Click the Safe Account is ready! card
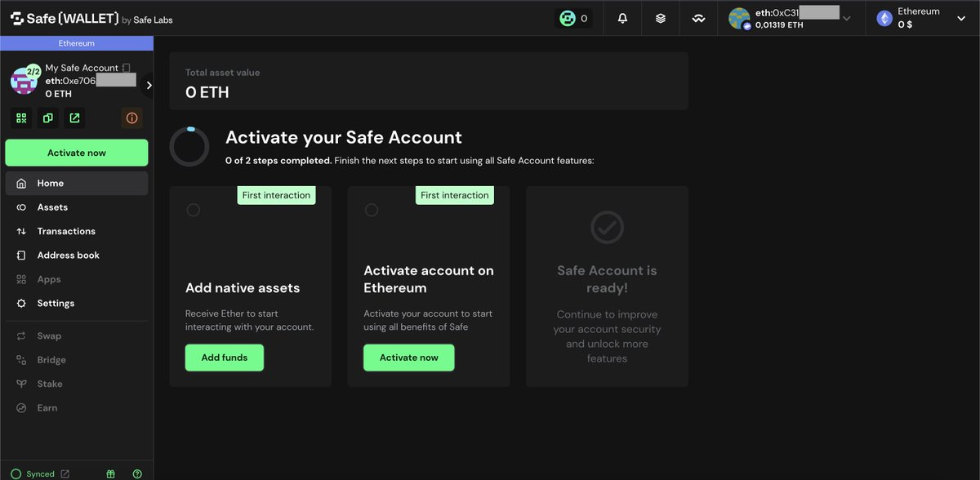The height and width of the screenshot is (480, 980). tap(607, 287)
